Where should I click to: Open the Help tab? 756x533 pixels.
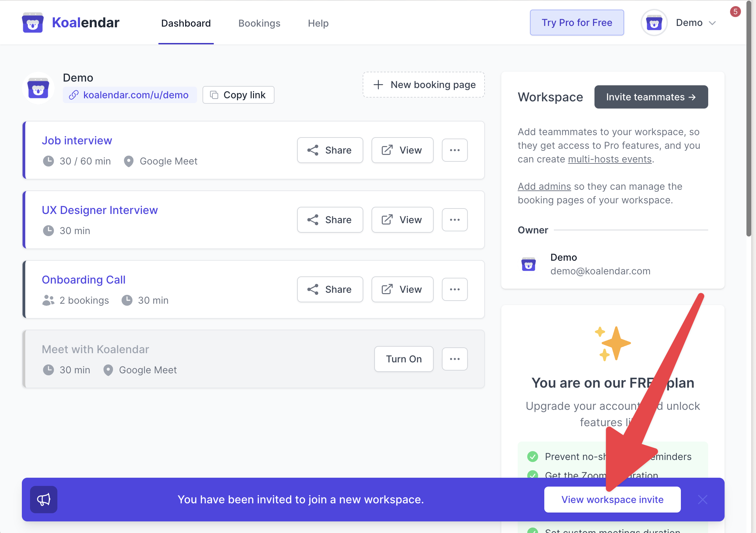[318, 23]
